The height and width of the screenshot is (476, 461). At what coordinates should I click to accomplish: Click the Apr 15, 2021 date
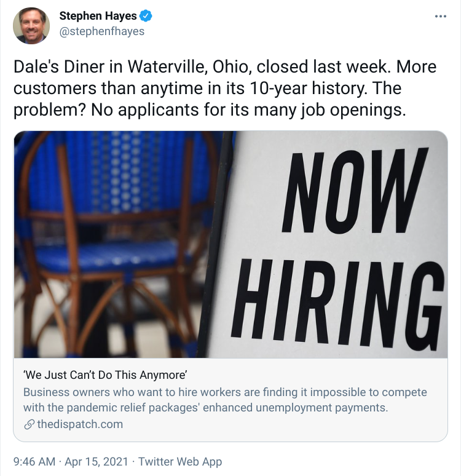97,461
